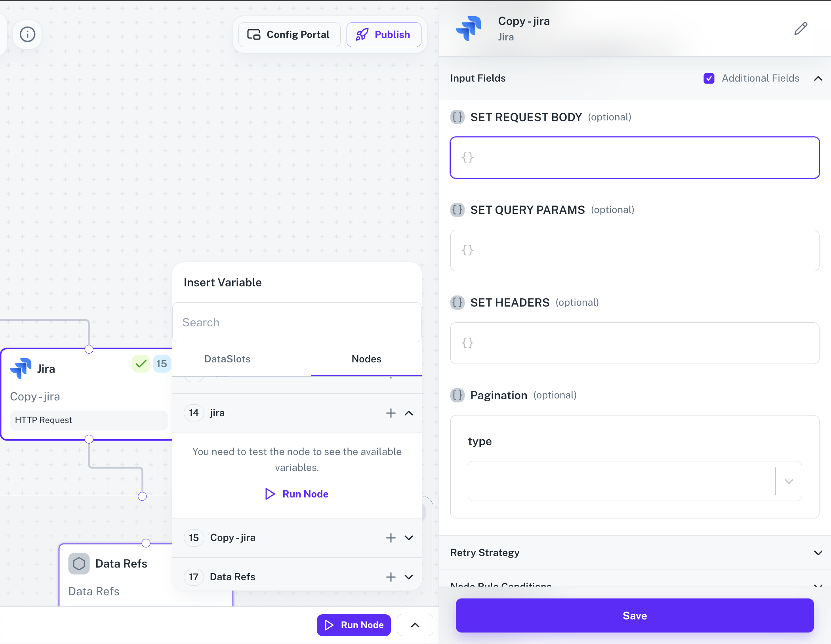Click plus icon beside Copy-jira node 15
The width and height of the screenshot is (831, 644).
391,537
